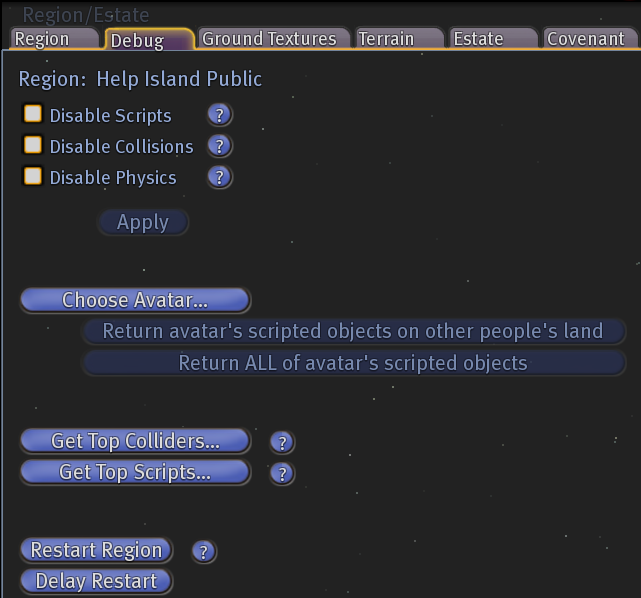This screenshot has height=598, width=641.
Task: Enable the Disable Scripts checkbox
Action: (33, 114)
